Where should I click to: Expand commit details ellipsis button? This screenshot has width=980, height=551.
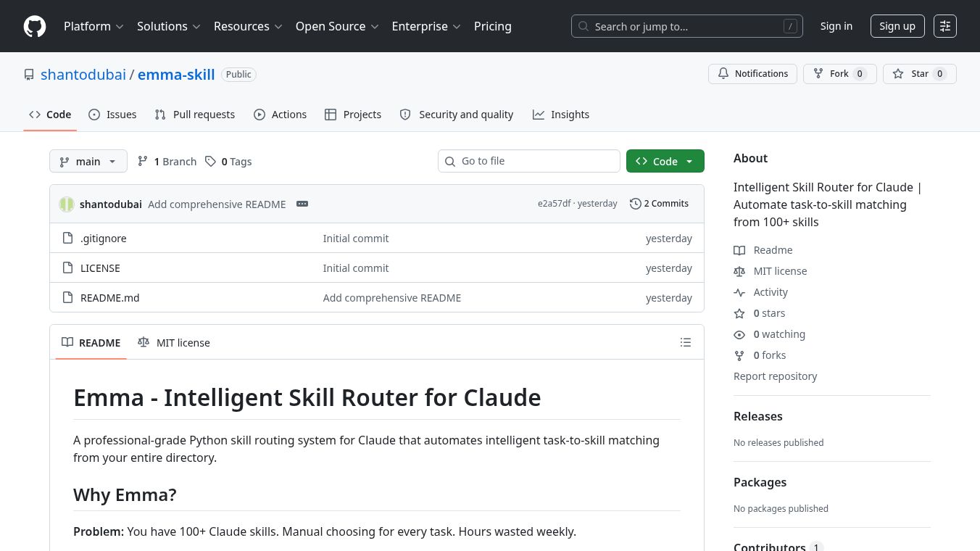tap(302, 204)
